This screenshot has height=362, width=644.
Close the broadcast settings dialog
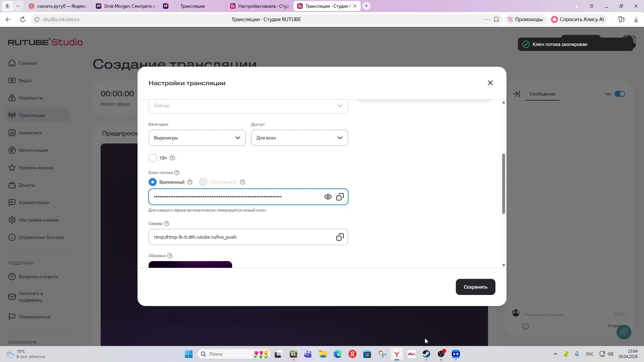pos(490,83)
